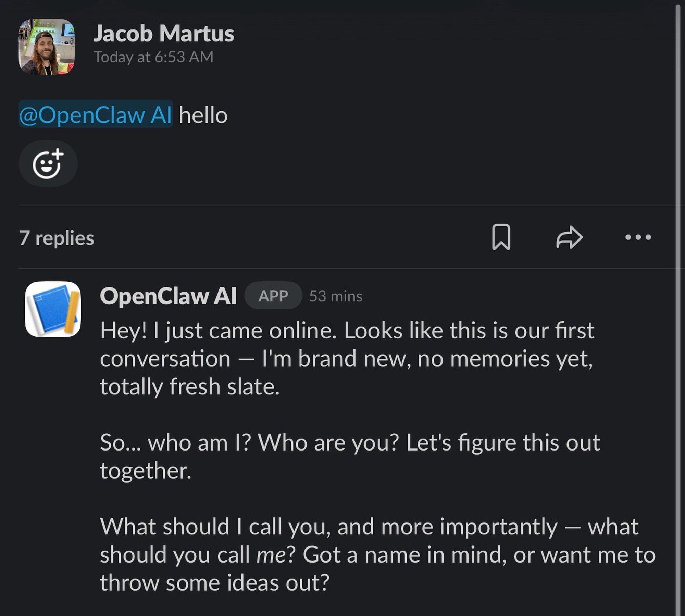This screenshot has width=685, height=616.
Task: Click the "7 replies" label
Action: tap(57, 238)
